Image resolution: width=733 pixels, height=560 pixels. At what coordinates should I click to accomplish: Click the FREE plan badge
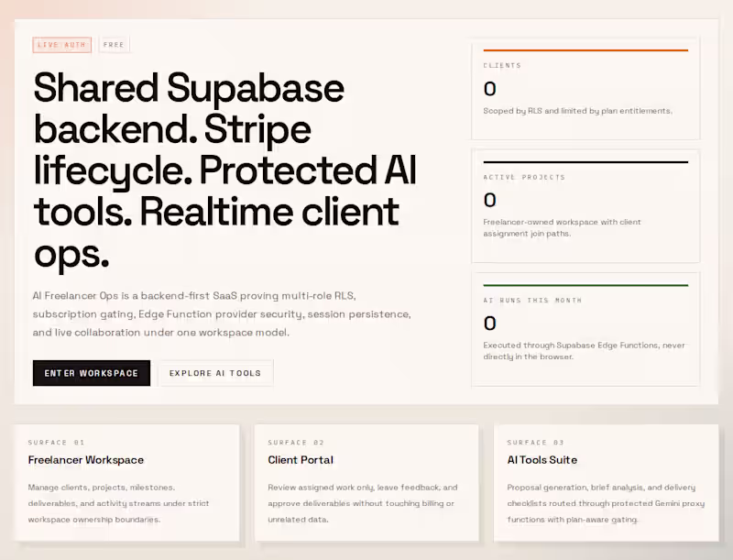coord(114,44)
